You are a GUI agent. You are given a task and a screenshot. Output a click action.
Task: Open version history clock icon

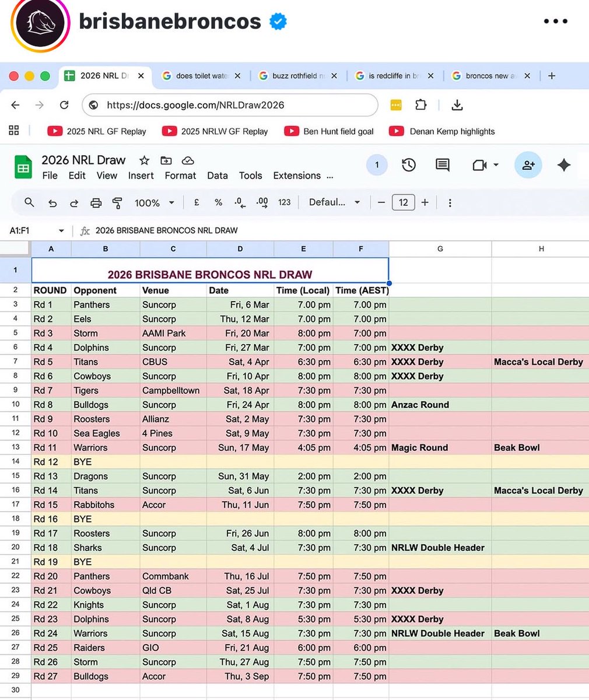[408, 165]
